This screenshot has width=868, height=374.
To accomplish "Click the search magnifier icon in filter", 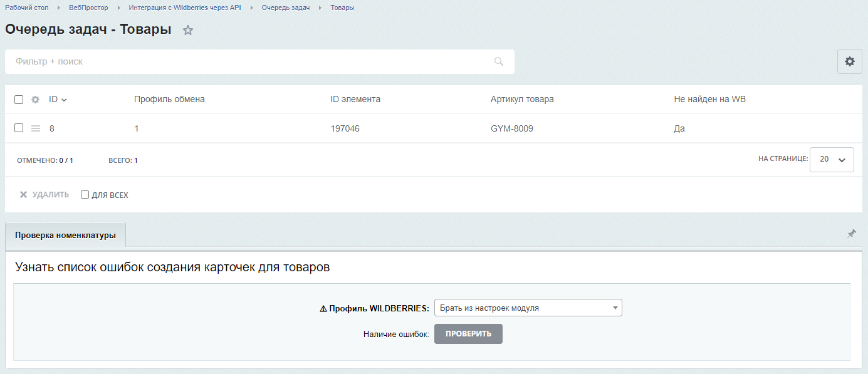I will pyautogui.click(x=499, y=61).
